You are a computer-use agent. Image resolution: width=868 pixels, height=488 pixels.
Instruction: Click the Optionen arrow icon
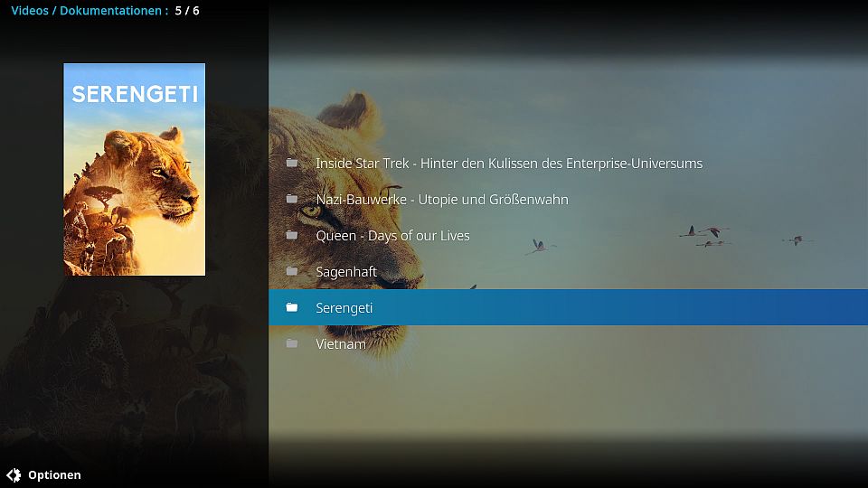point(14,474)
